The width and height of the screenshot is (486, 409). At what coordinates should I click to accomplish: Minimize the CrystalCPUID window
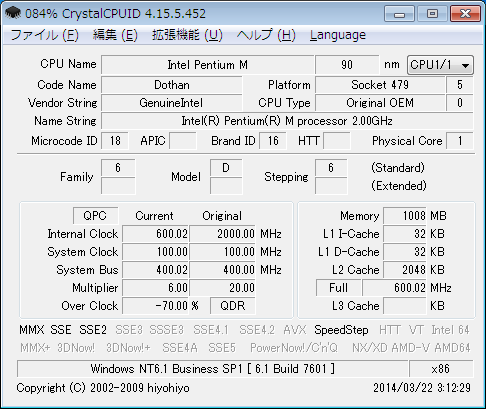pos(399,14)
